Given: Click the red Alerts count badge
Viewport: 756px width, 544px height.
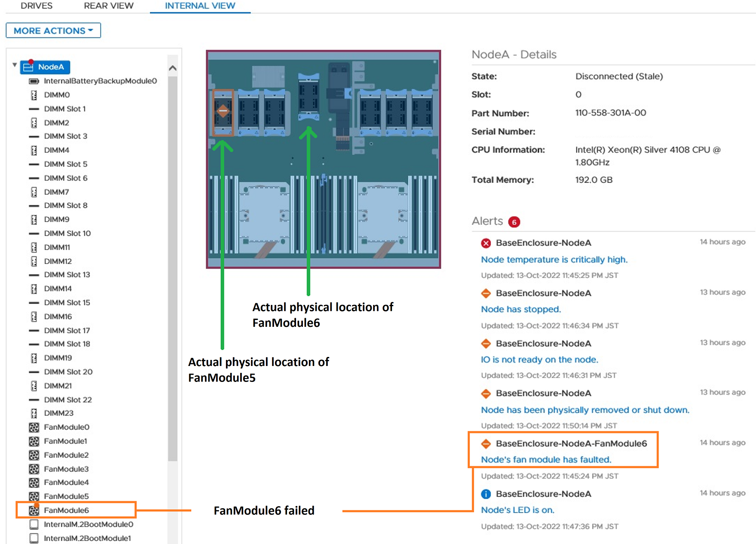Looking at the screenshot, I should point(513,222).
